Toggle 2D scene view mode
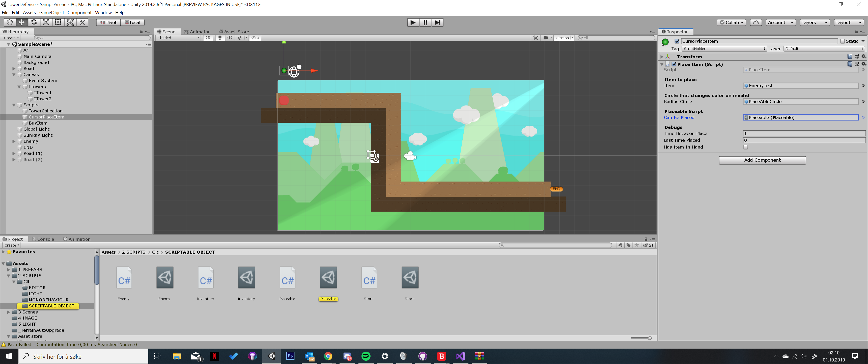868x364 pixels. [x=208, y=38]
